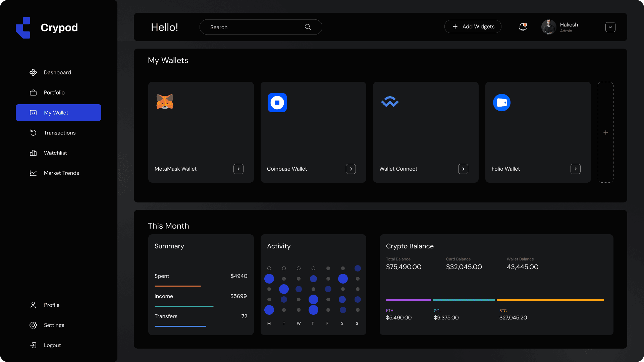This screenshot has height=362, width=644.
Task: Click the Wallet Connect logo icon
Action: pos(390,102)
